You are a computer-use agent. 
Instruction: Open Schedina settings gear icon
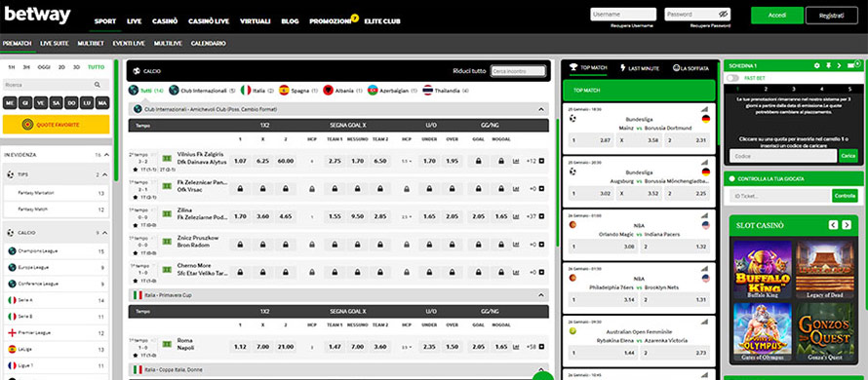pyautogui.click(x=816, y=65)
